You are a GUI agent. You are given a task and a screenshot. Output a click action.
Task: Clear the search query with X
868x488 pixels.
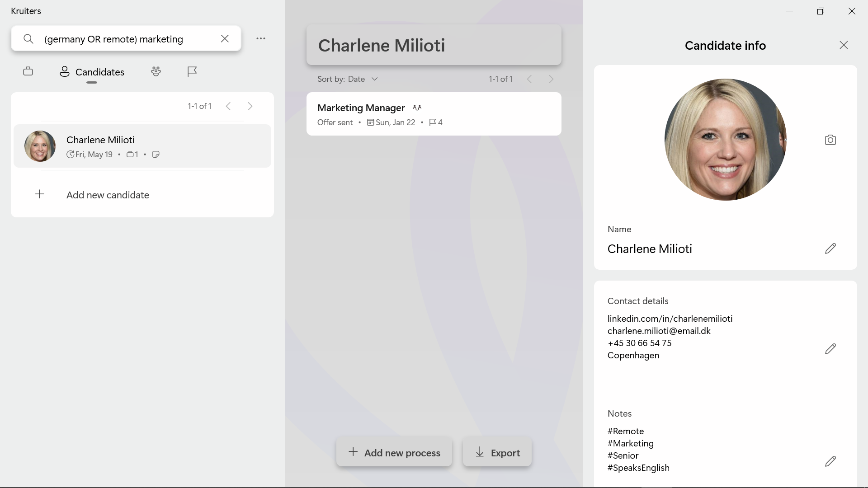[225, 39]
